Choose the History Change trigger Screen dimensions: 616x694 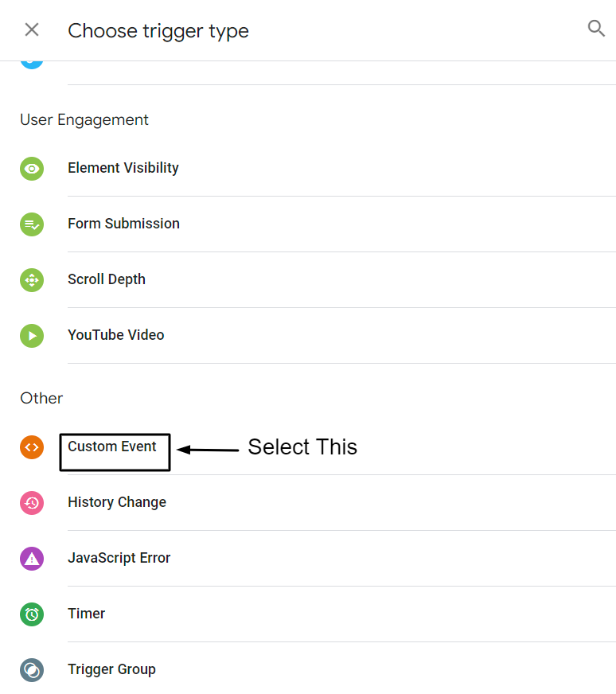pos(117,503)
